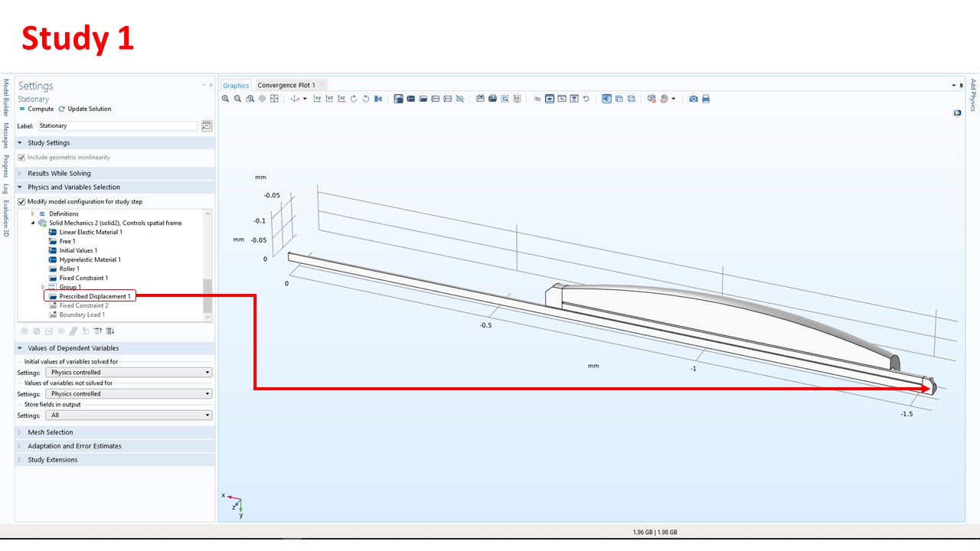The height and width of the screenshot is (551, 980).
Task: Click the Zoom Extents icon
Action: [x=275, y=99]
